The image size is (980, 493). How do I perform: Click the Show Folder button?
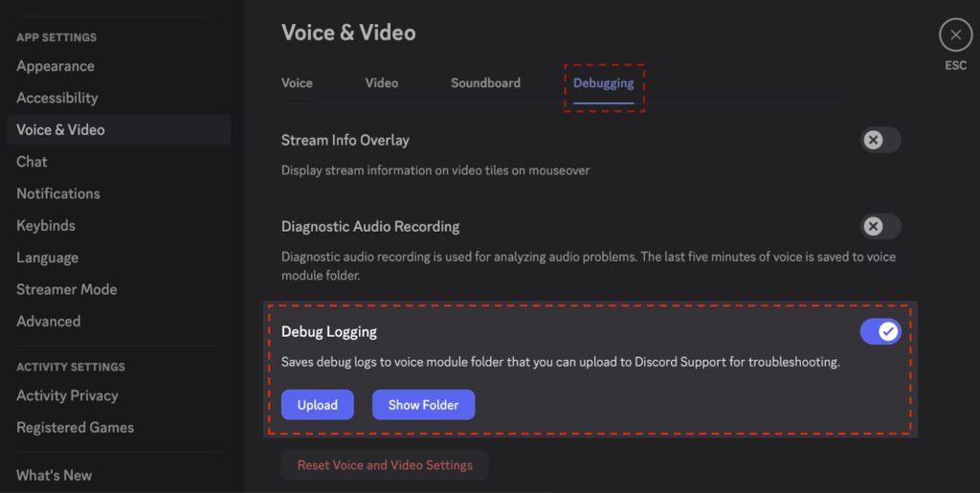pyautogui.click(x=423, y=405)
